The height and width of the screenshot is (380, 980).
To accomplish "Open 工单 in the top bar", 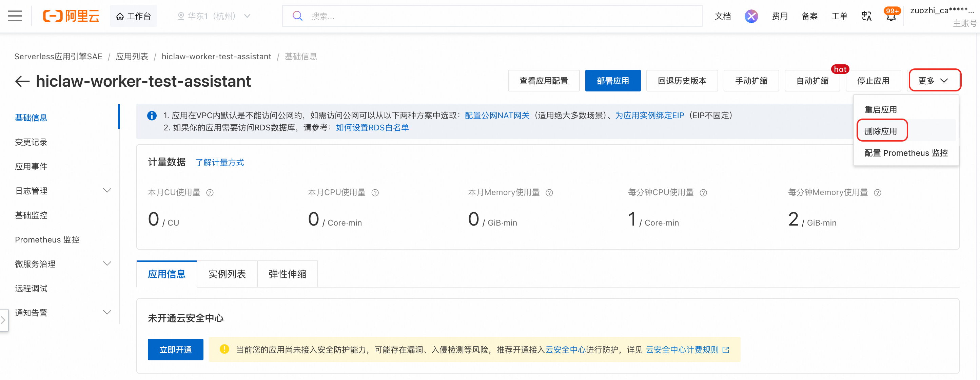I will click(839, 16).
